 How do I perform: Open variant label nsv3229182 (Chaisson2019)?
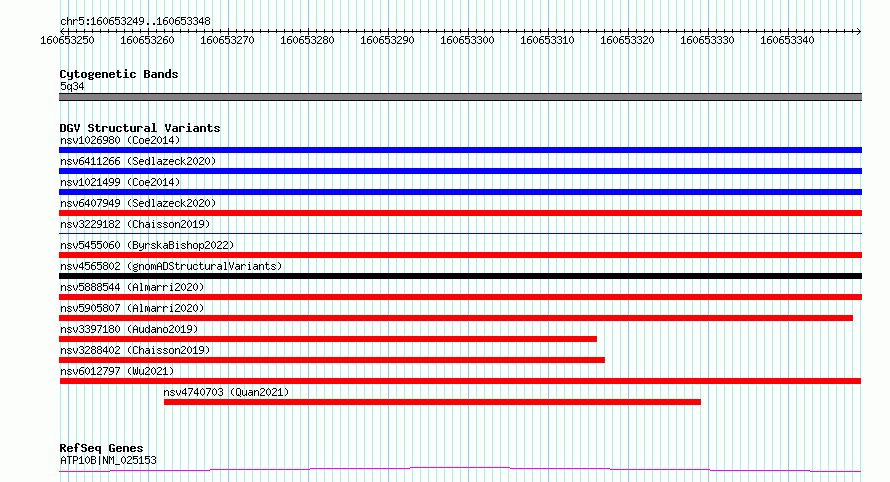pos(135,224)
